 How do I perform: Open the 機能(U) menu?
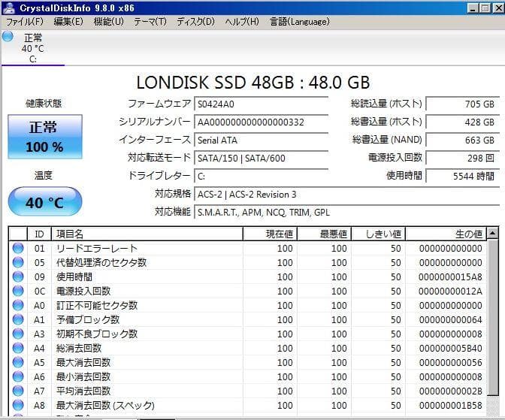(x=108, y=22)
